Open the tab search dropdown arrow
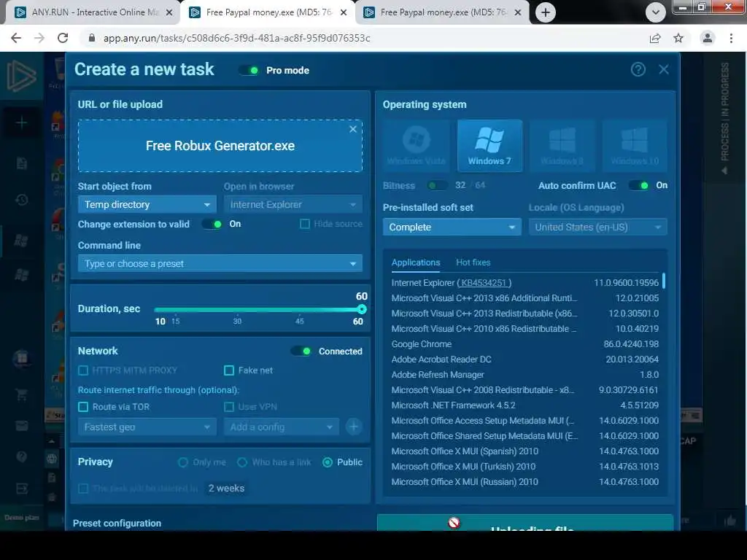Viewport: 747px width, 560px height. pyautogui.click(x=656, y=12)
